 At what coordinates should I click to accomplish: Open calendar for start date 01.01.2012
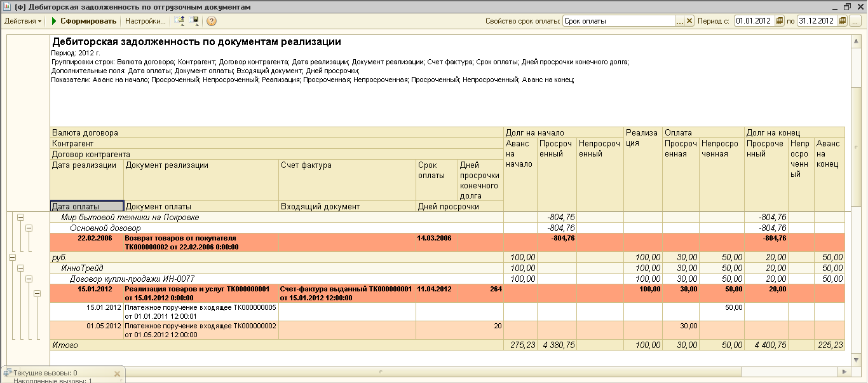tap(779, 21)
